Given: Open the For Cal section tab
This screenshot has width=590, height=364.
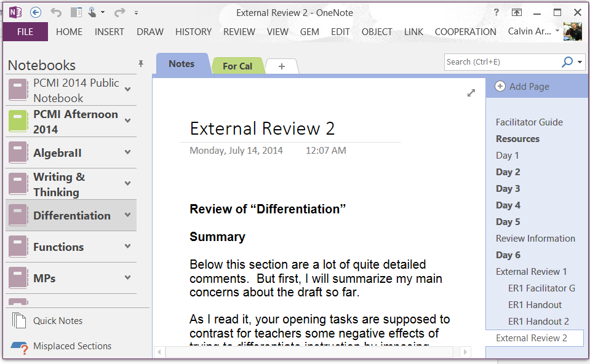Looking at the screenshot, I should [x=237, y=65].
